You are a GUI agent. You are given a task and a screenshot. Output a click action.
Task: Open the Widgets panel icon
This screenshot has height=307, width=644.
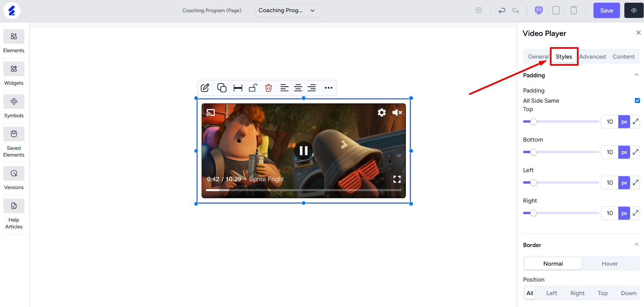pyautogui.click(x=14, y=69)
